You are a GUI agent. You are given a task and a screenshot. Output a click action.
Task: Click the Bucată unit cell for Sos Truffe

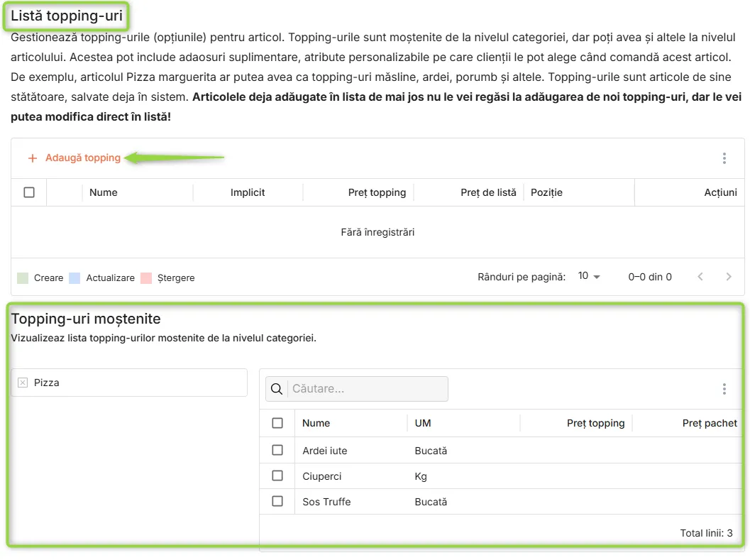click(431, 502)
